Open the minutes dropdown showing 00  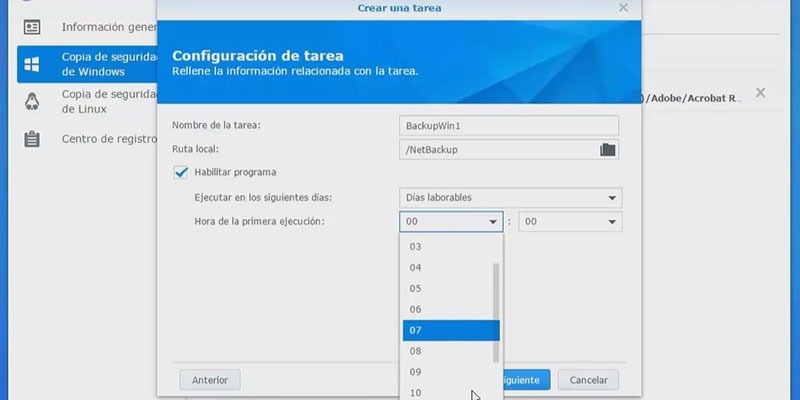pos(570,221)
